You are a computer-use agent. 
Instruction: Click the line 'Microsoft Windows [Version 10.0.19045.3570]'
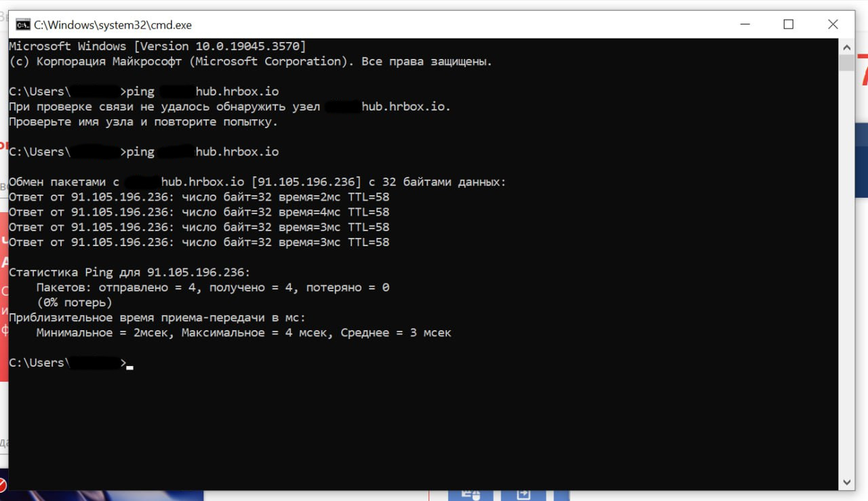coord(157,46)
